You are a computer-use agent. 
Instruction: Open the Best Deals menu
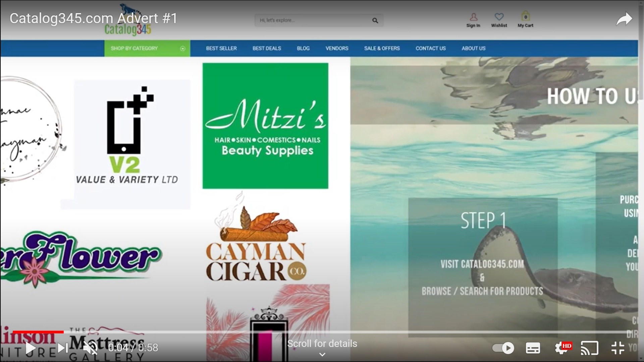[267, 48]
